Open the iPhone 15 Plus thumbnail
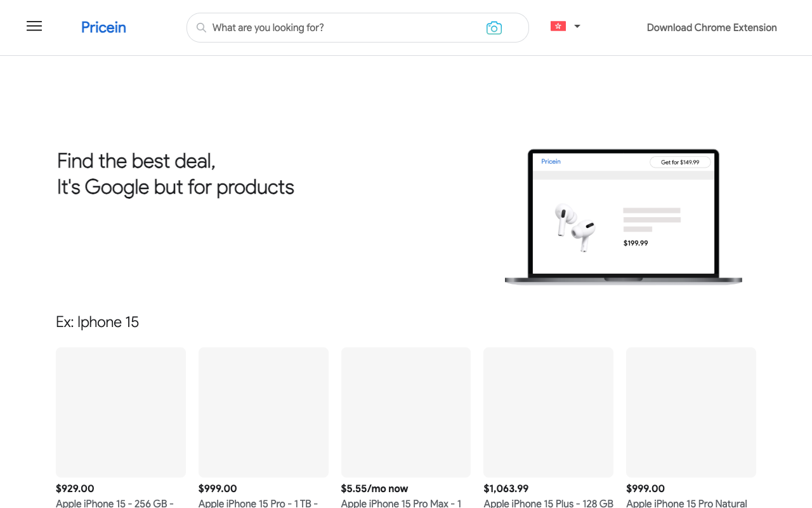Viewport: 812px width, 508px height. click(x=548, y=412)
